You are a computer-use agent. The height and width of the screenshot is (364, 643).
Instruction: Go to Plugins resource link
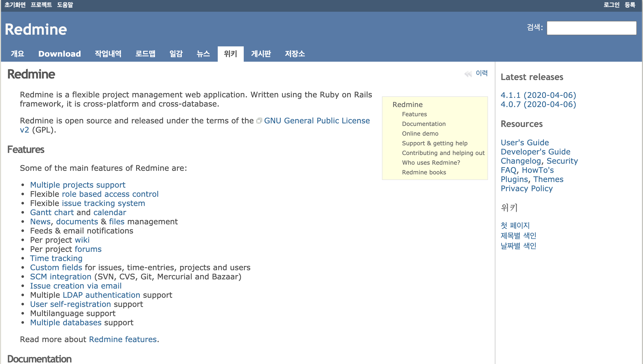(514, 179)
